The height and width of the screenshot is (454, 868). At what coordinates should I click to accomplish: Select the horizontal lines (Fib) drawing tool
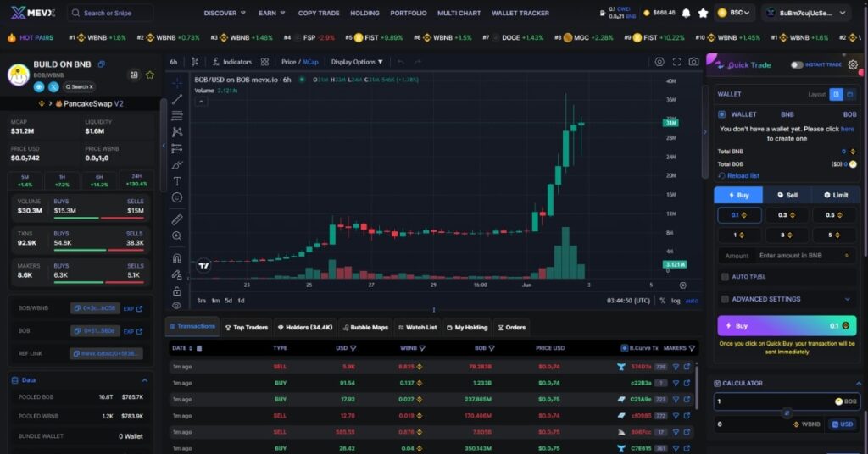(176, 115)
